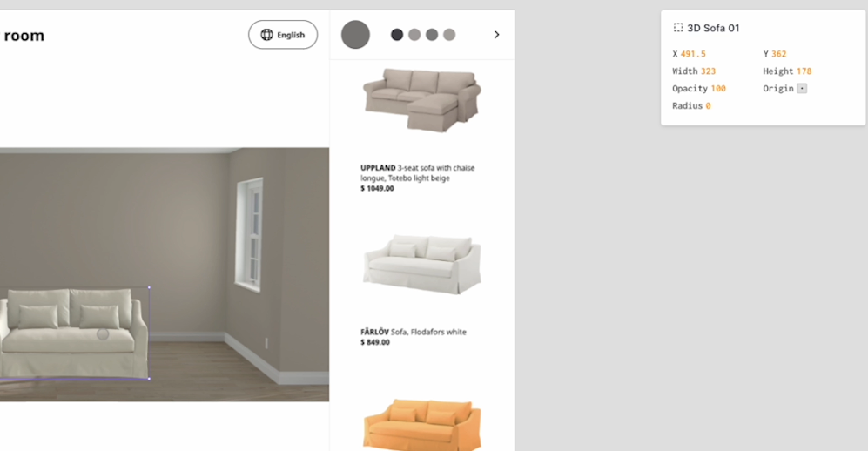Click the circular handle on the sofa
This screenshot has width=868, height=451.
click(103, 333)
